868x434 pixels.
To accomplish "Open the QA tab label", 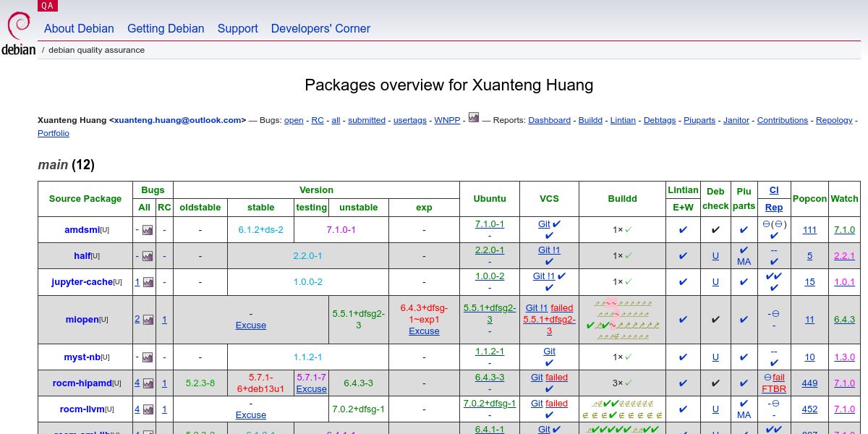I will (x=47, y=6).
